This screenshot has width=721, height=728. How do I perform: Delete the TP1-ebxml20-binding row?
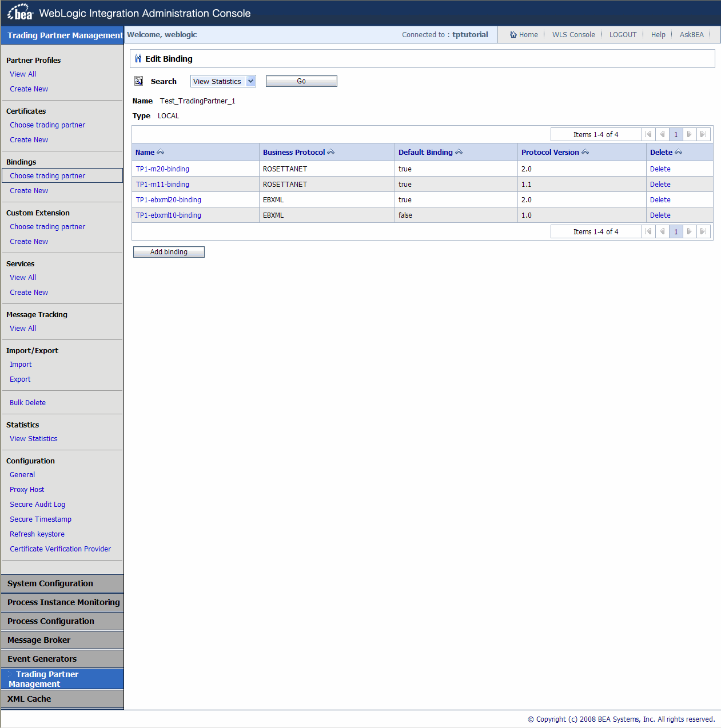tap(660, 200)
